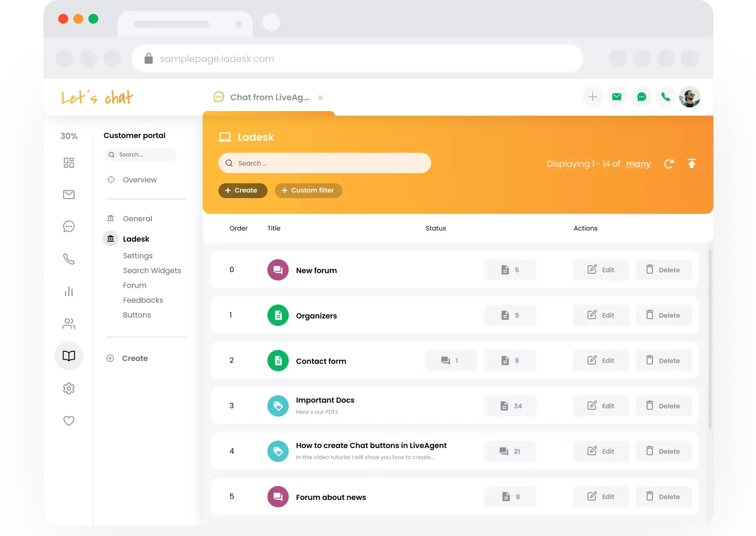Click the Title column header
756x536 pixels.
click(x=274, y=228)
